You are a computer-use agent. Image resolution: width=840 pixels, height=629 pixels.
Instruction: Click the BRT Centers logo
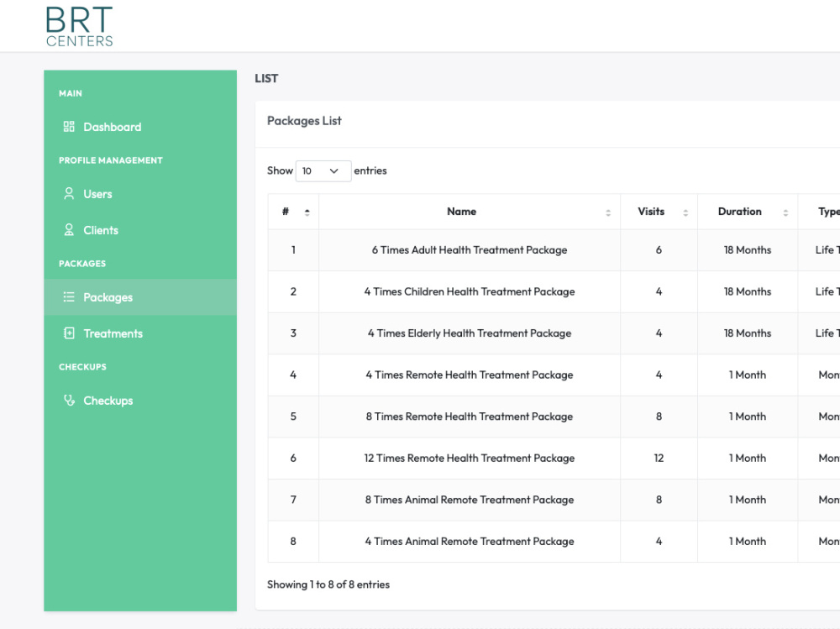tap(79, 27)
